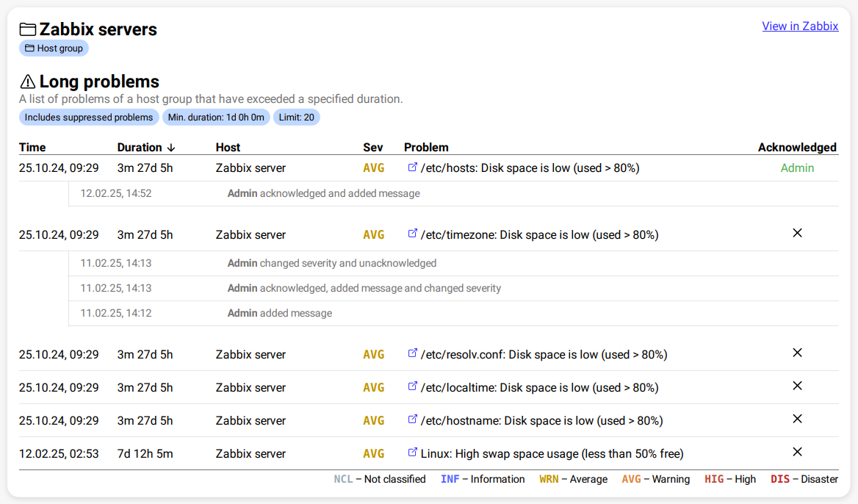Screen dimensions: 858x504
Task: Open external link icon for /etc/resolv.conf problem
Action: pos(412,354)
